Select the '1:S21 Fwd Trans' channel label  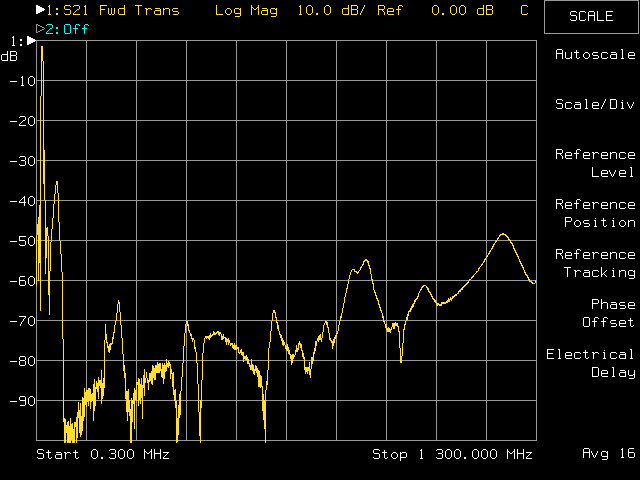click(x=113, y=10)
